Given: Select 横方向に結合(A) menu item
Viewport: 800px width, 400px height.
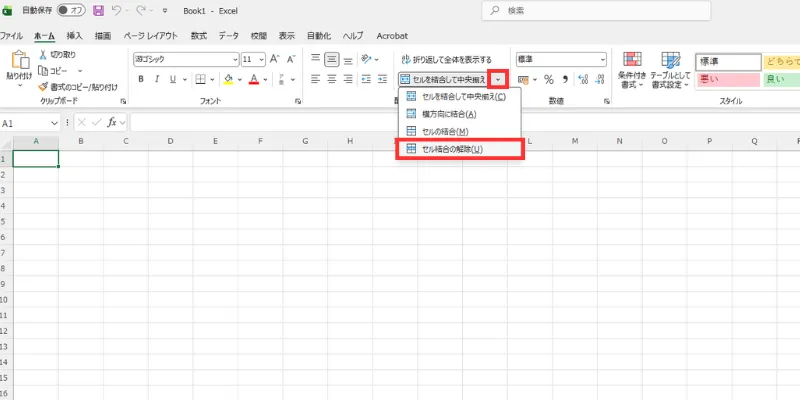Looking at the screenshot, I should pyautogui.click(x=459, y=114).
